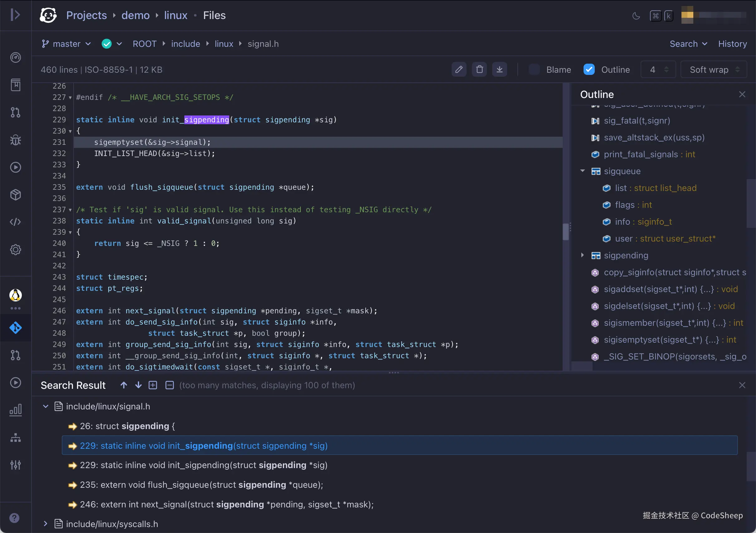This screenshot has height=533, width=756.
Task: Uncheck the Outline checkbox
Action: (x=589, y=70)
